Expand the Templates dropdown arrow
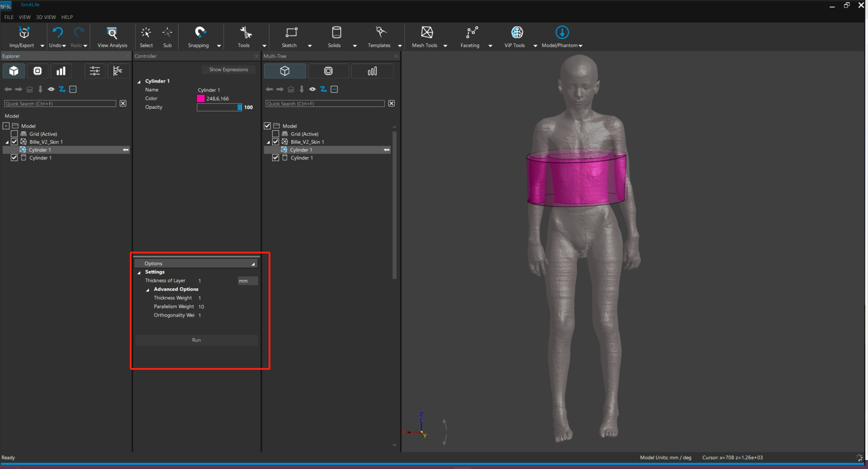This screenshot has width=868, height=469. click(x=399, y=46)
